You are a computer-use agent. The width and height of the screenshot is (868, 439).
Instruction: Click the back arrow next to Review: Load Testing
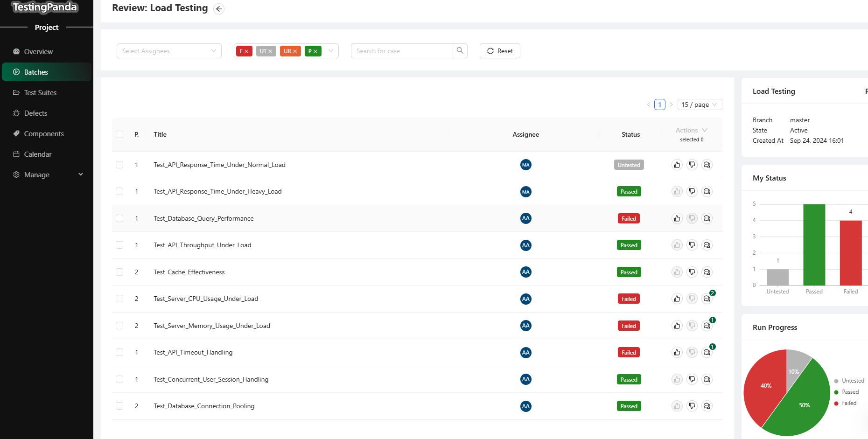click(219, 9)
